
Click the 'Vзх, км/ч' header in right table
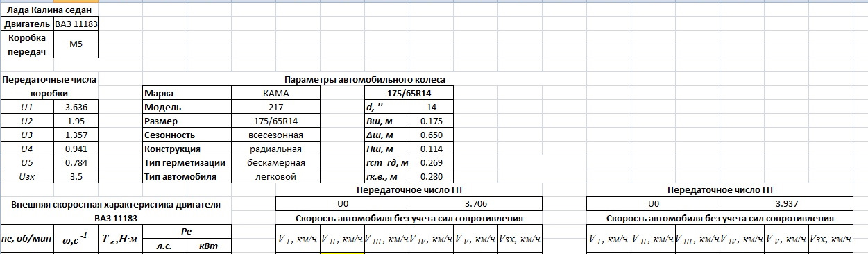click(831, 239)
